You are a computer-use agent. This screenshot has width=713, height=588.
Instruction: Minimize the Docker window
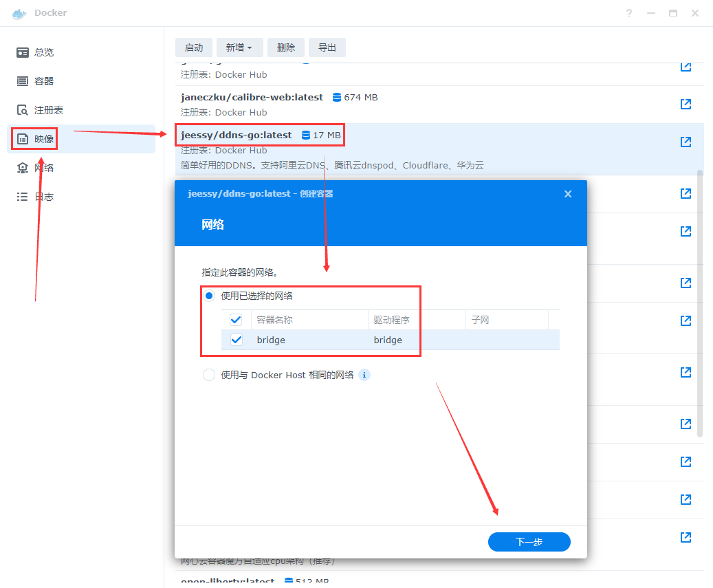click(x=651, y=13)
